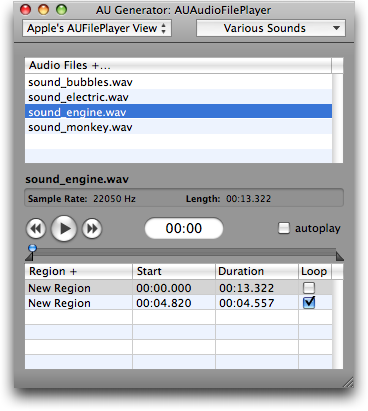
Task: Select sound_electric.wav in the list
Action: (x=178, y=97)
